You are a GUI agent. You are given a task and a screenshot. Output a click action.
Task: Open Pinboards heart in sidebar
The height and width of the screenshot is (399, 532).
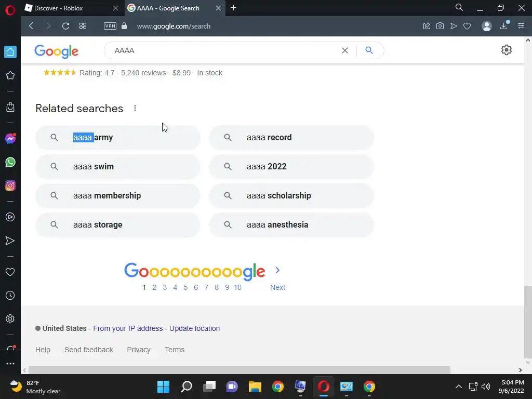[10, 272]
